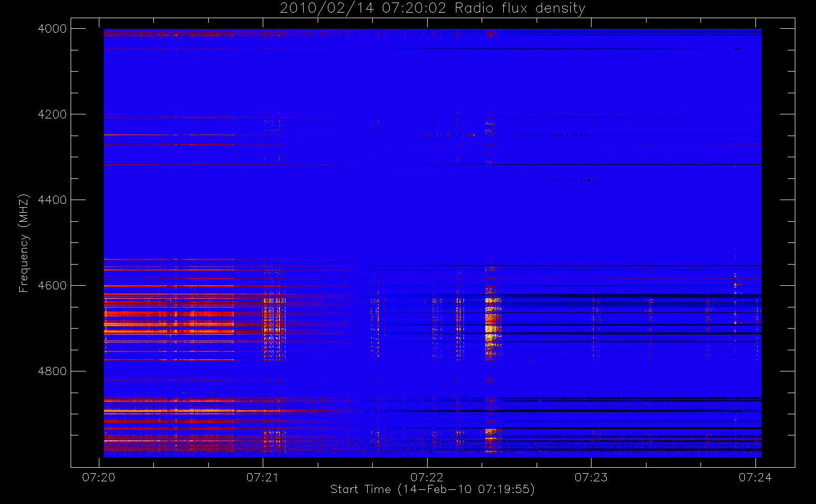The image size is (816, 504).
Task: Click the plot title '2010/02/14 07:20:02 Radio flux density'
Action: 432,9
